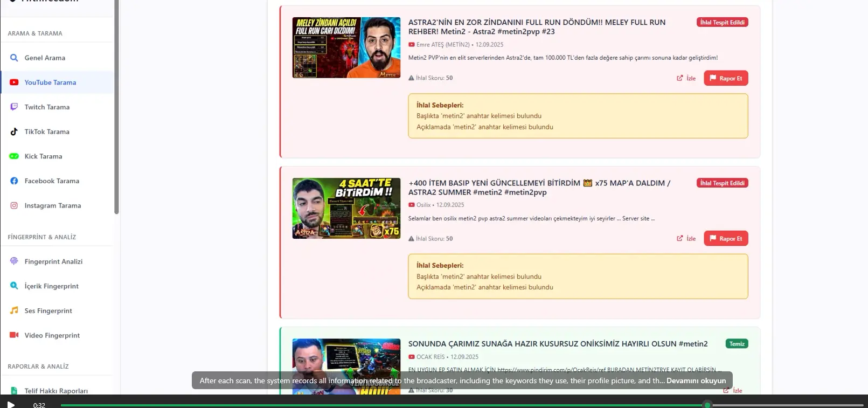Screen dimensions: 868x408
Task: Open the Ses Fingerprint music icon
Action: [14, 310]
